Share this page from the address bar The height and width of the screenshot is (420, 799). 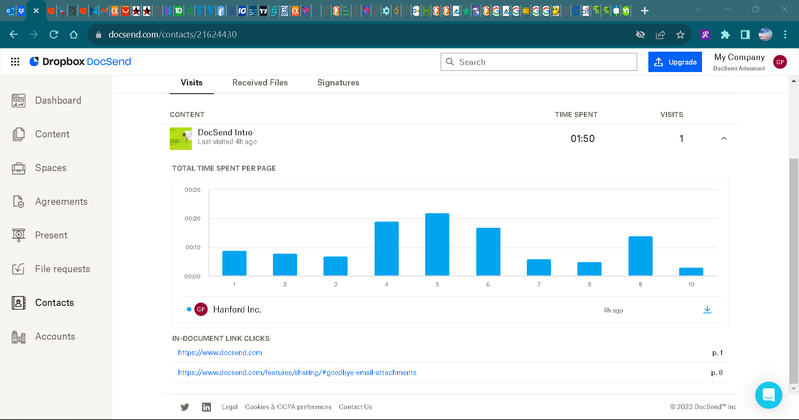660,35
